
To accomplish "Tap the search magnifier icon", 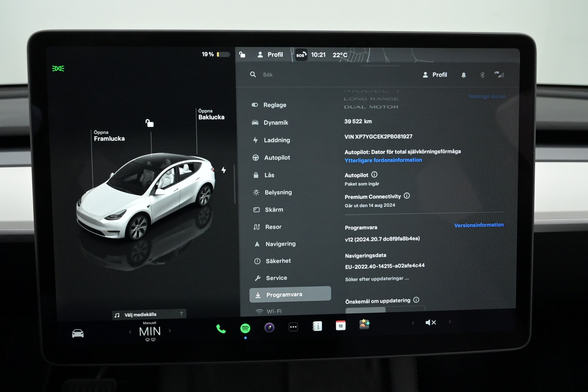I will (253, 75).
